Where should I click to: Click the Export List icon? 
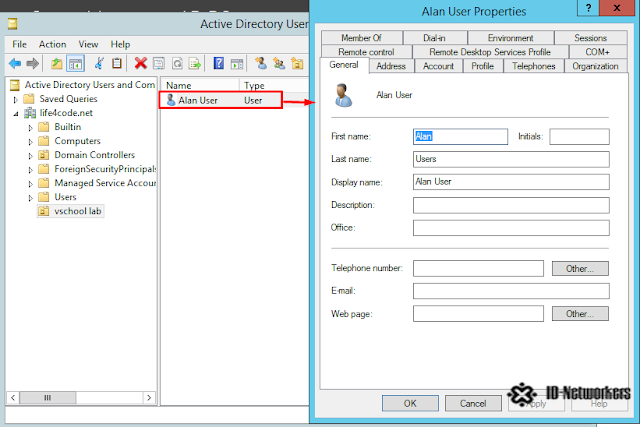tap(195, 63)
